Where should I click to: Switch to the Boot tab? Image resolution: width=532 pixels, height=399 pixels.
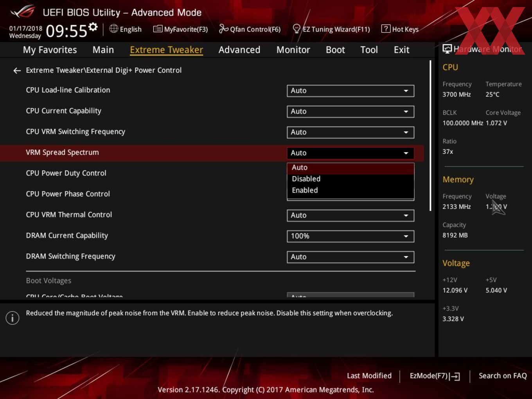335,50
